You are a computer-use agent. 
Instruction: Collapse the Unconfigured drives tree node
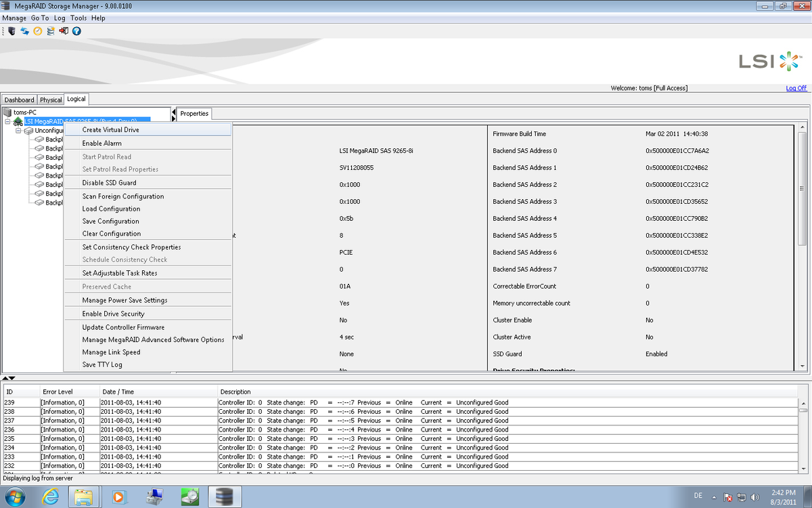[x=19, y=129]
